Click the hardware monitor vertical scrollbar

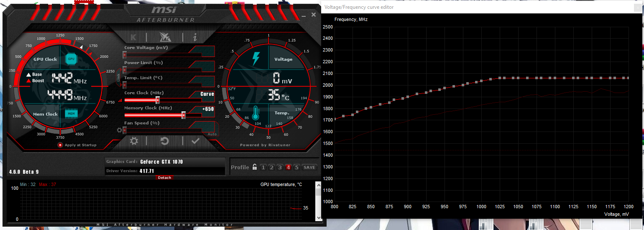coord(318,201)
